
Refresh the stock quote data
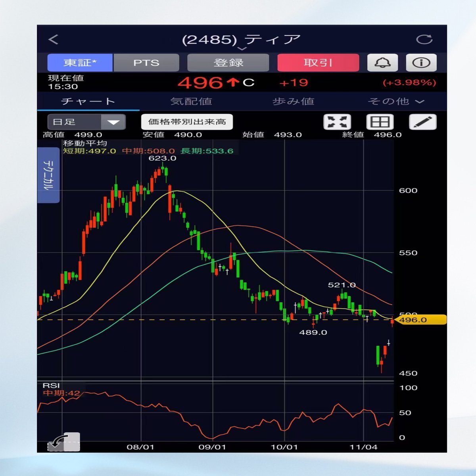424,39
